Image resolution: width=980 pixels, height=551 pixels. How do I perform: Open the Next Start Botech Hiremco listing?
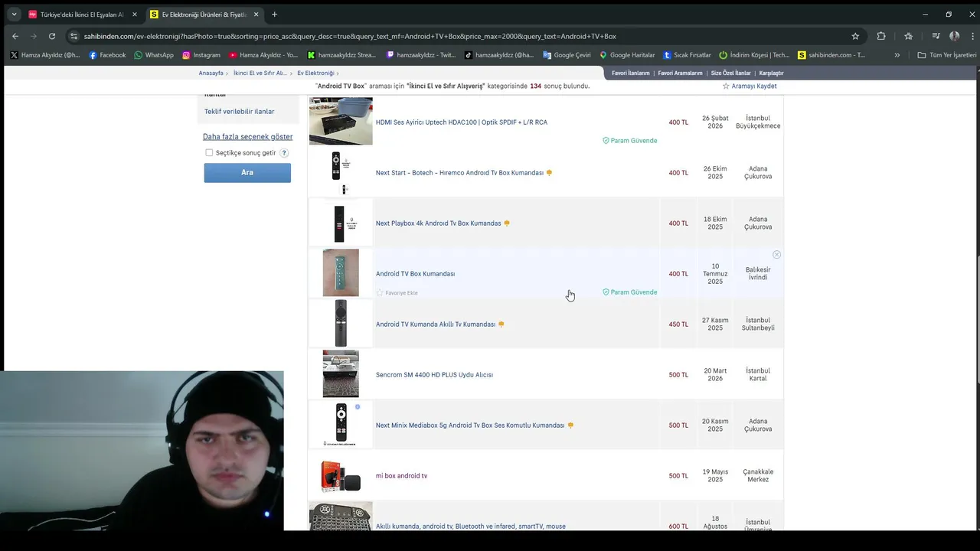coord(459,173)
